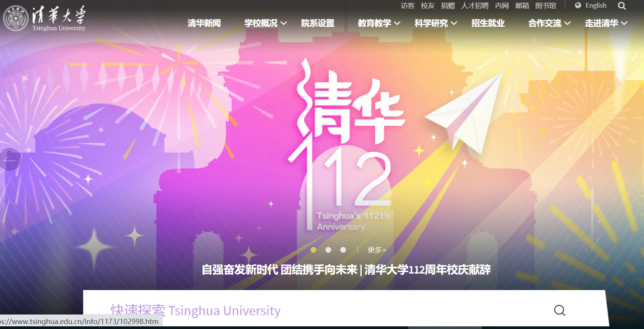
Task: Click the 图书馆 link
Action: [546, 5]
